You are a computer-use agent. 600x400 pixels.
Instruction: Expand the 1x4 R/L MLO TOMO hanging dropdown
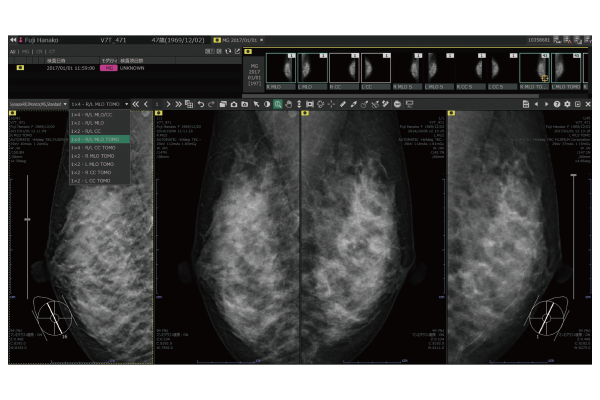[x=100, y=104]
